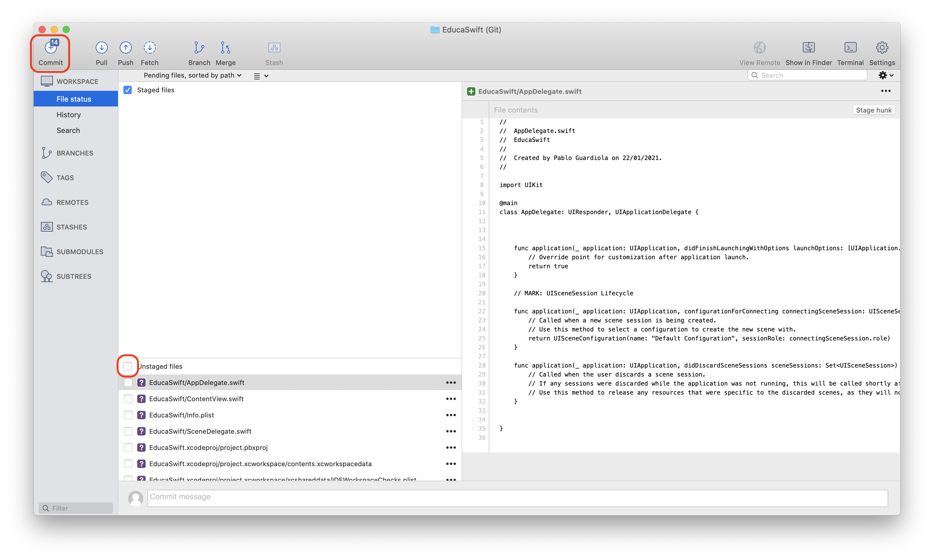934x560 pixels.
Task: Stage EducaSwift/ContentView.swift checkbox
Action: [128, 398]
